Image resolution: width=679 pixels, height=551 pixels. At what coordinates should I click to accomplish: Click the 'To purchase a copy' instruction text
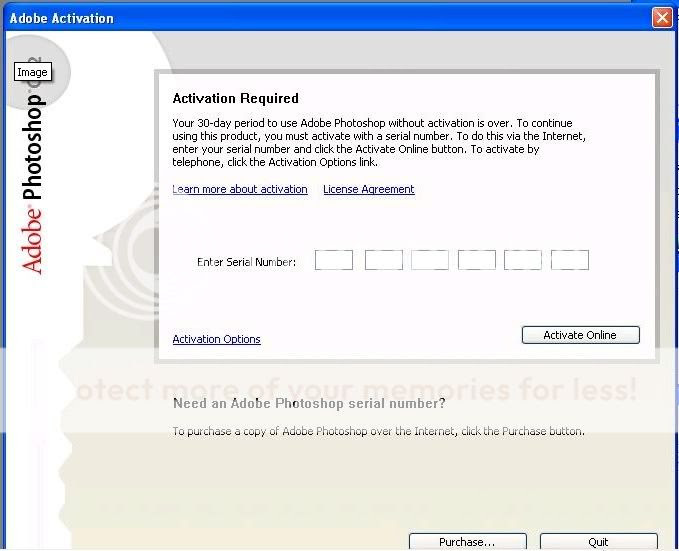[378, 431]
